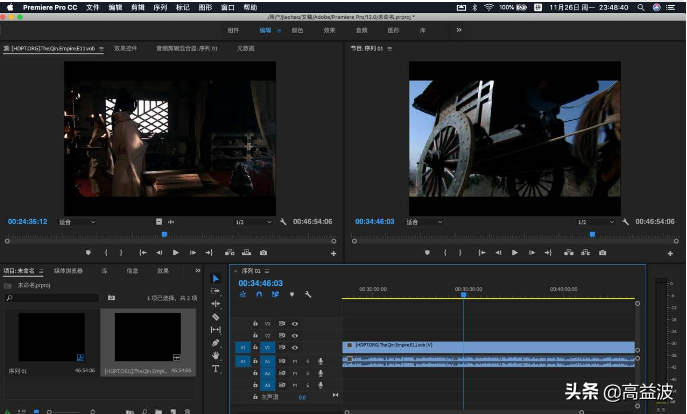Viewport: 687px width, 414px height.
Task: Play the Source monitor clip
Action: point(176,253)
